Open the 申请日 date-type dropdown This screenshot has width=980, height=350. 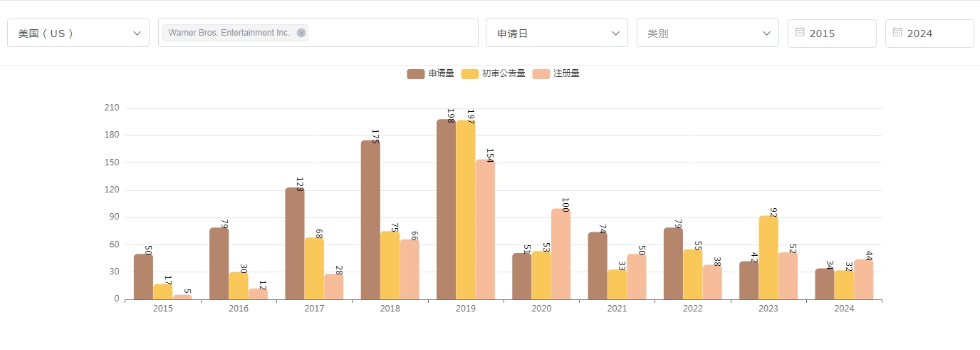[557, 33]
